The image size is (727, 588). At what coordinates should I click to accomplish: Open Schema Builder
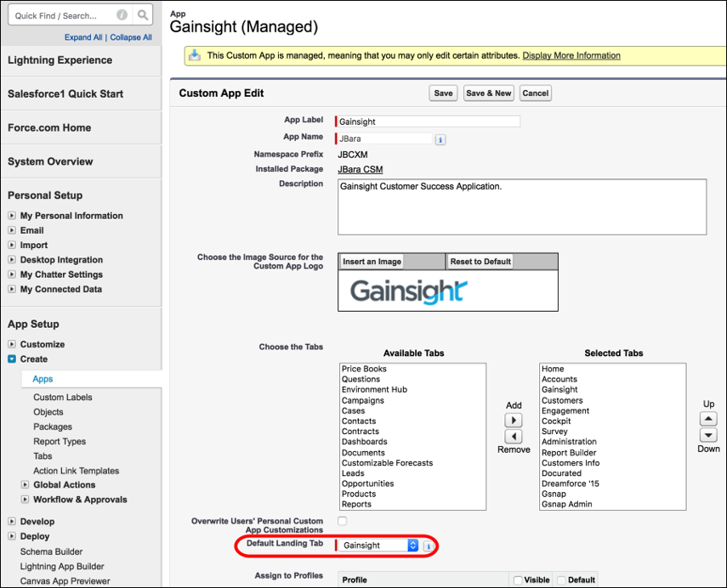point(52,551)
